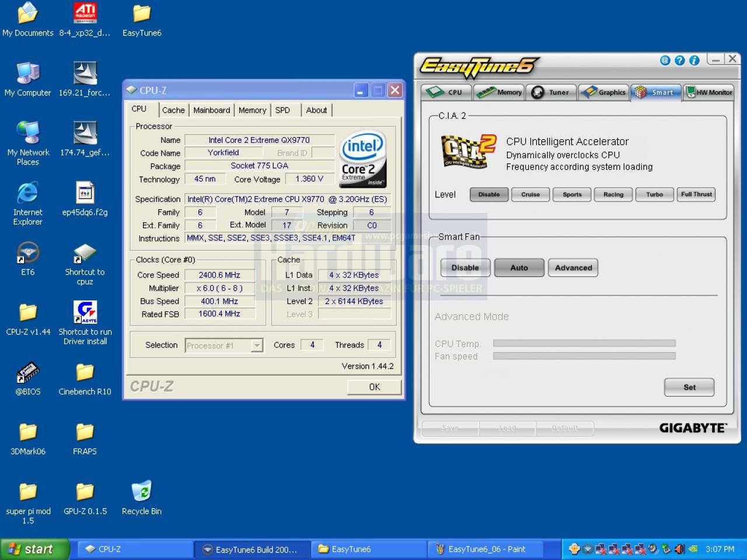Click the Core Speed value field
The image size is (747, 560).
pyautogui.click(x=219, y=275)
